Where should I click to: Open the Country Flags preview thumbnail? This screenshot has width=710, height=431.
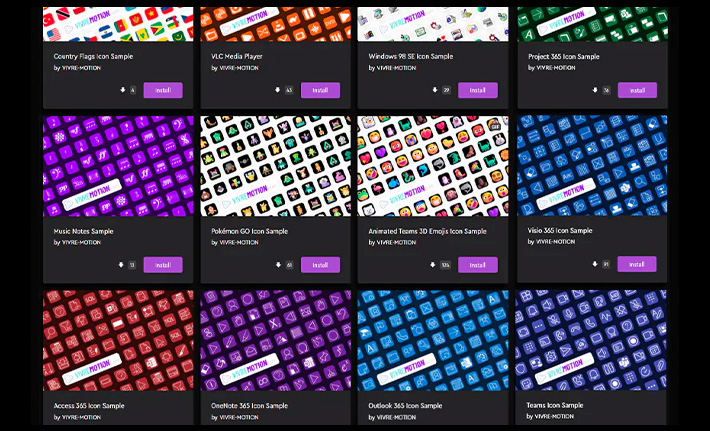tap(118, 24)
